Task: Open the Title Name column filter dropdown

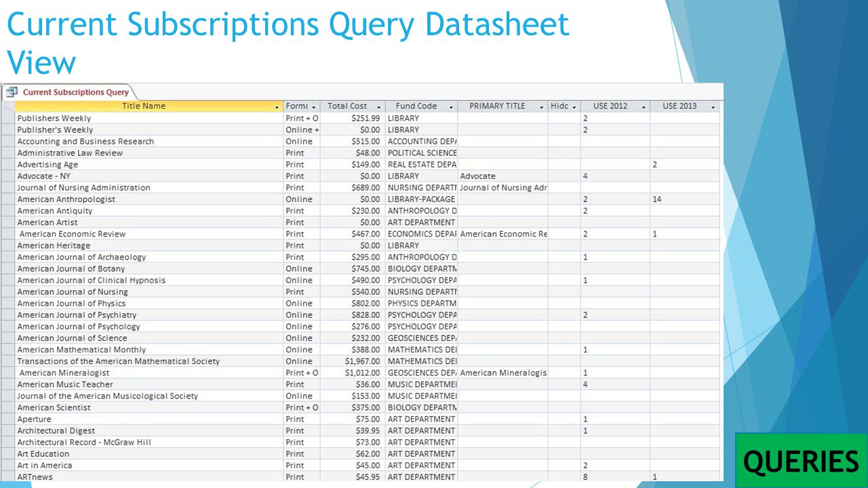Action: 277,107
